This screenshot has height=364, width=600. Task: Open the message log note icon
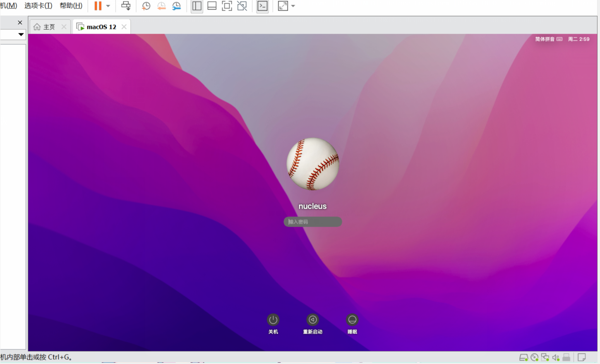[582, 357]
